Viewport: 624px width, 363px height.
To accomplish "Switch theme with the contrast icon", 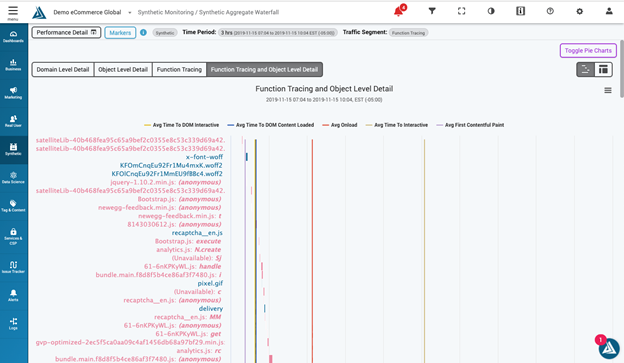I will [x=491, y=11].
